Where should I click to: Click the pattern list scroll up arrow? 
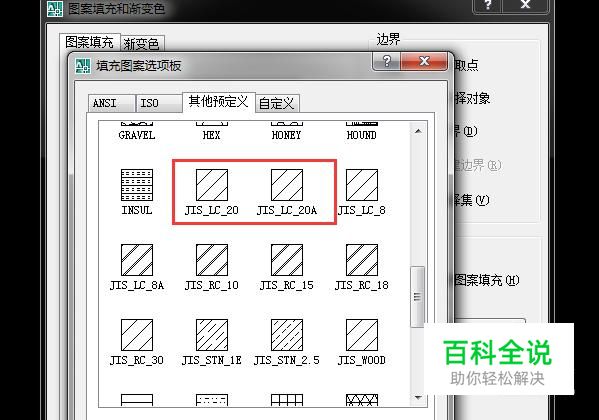pos(418,131)
